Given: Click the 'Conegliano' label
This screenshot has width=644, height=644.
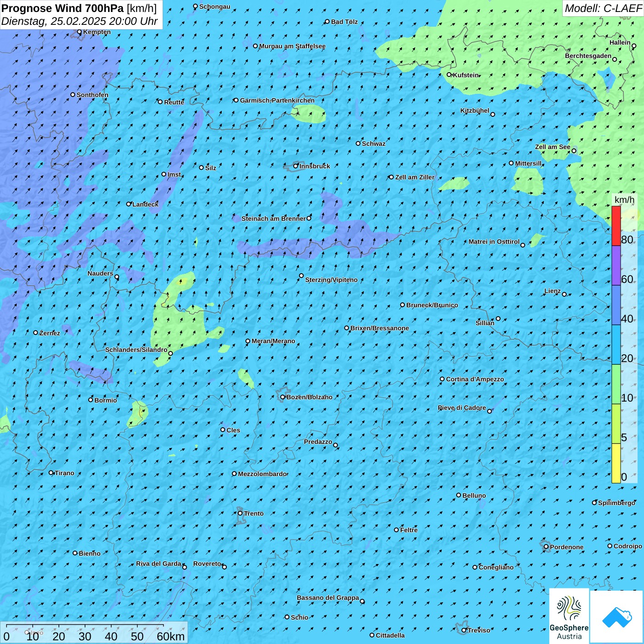Looking at the screenshot, I should [496, 567].
